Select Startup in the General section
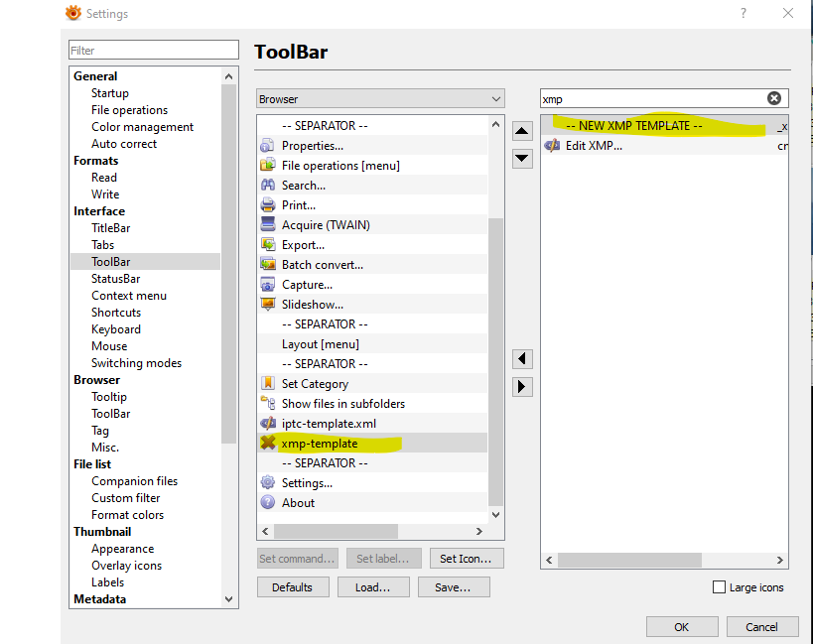The width and height of the screenshot is (813, 644). click(x=110, y=93)
